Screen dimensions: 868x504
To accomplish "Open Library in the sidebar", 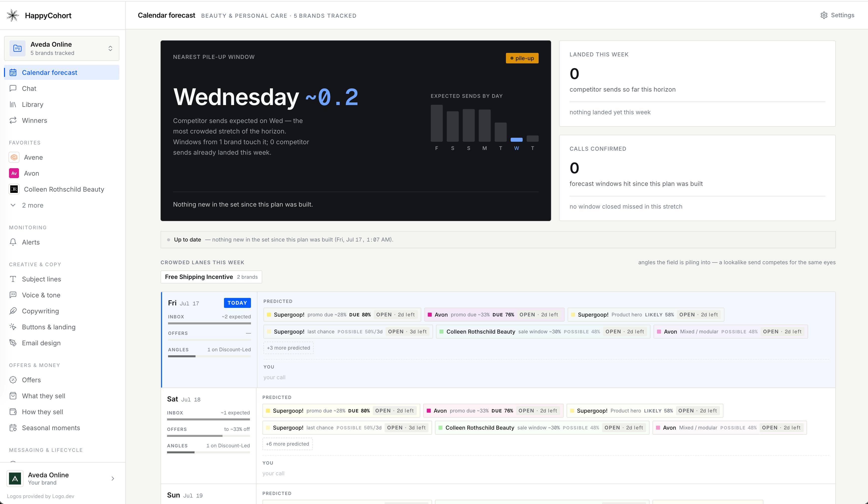I will pyautogui.click(x=62, y=104).
